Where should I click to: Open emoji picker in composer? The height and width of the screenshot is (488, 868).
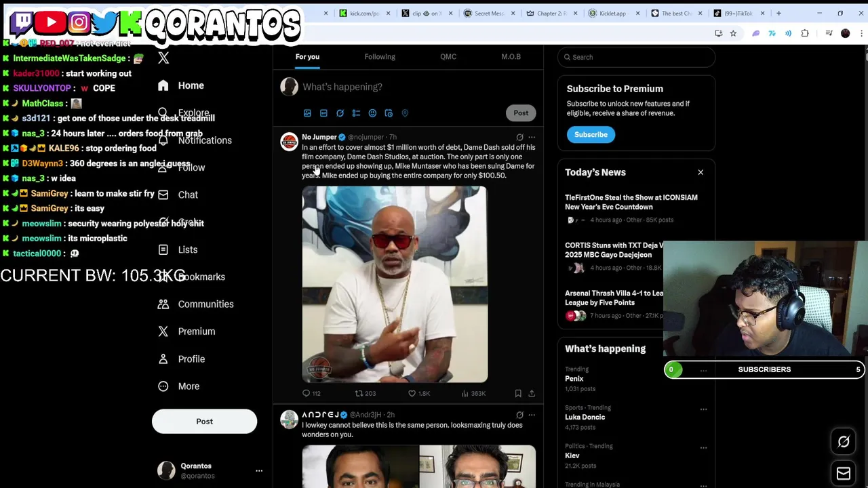[x=372, y=113]
